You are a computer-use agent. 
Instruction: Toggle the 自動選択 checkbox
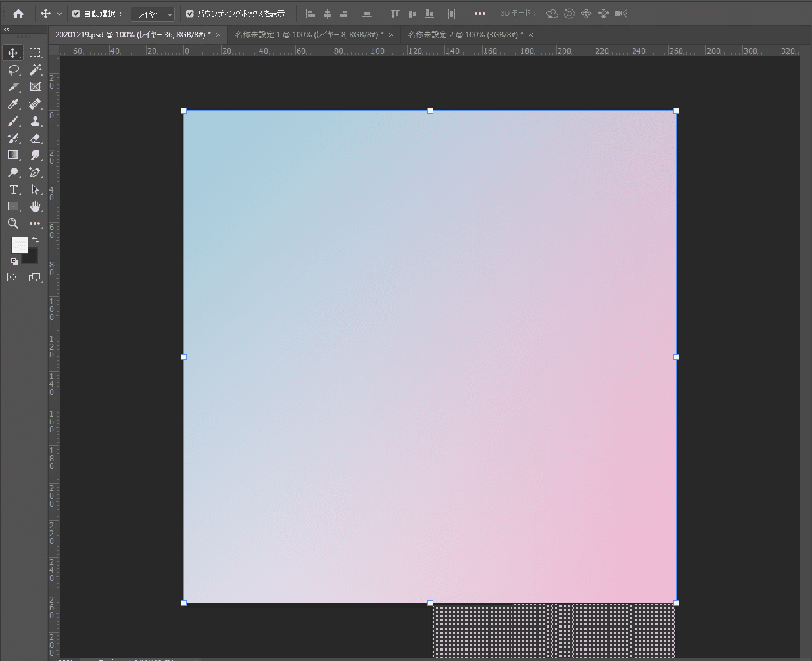tap(76, 14)
